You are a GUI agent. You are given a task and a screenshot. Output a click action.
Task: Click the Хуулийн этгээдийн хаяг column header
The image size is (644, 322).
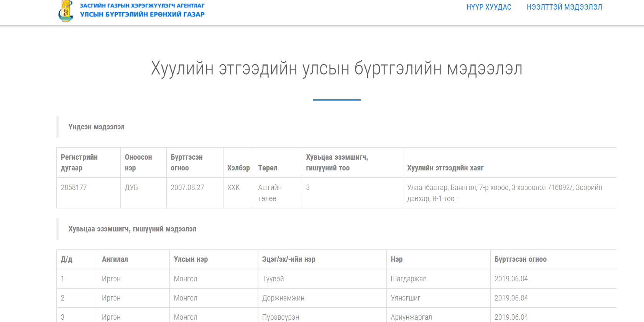tap(445, 168)
